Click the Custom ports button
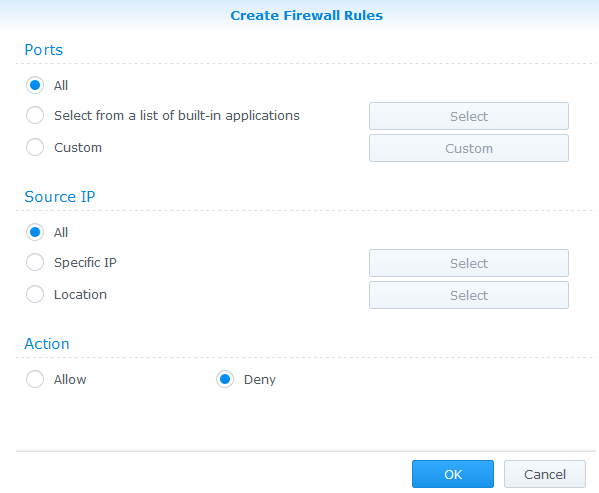Image resolution: width=599 pixels, height=493 pixels. (469, 148)
